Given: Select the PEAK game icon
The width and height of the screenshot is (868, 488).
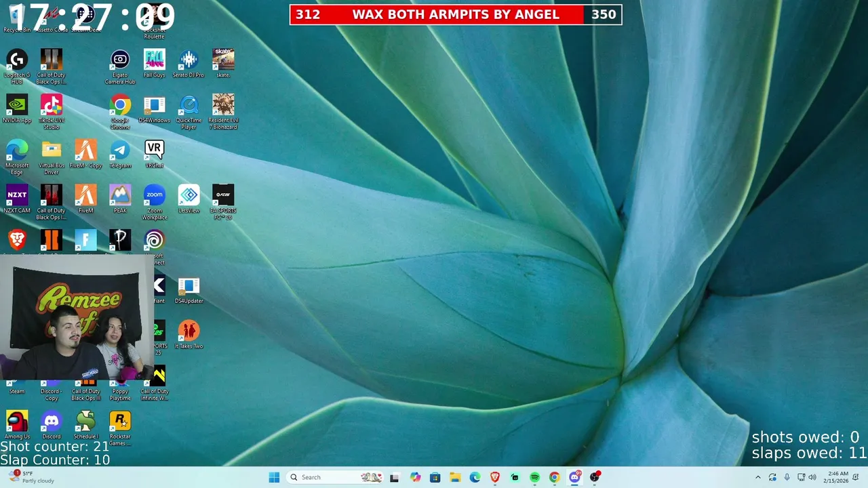Looking at the screenshot, I should 120,199.
